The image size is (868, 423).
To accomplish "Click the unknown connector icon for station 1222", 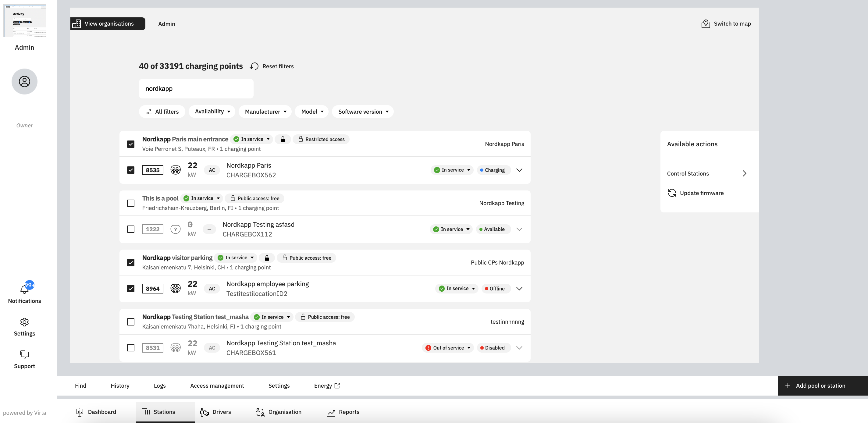I will pos(176,229).
